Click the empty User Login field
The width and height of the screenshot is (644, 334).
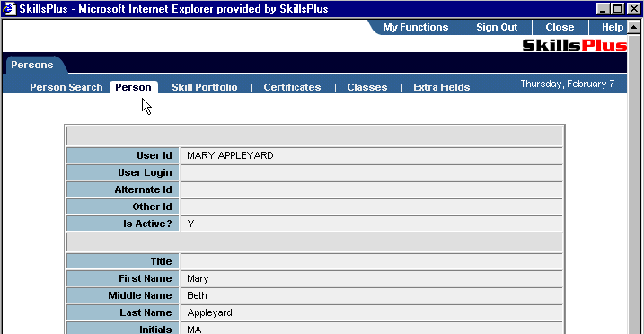[371, 172]
